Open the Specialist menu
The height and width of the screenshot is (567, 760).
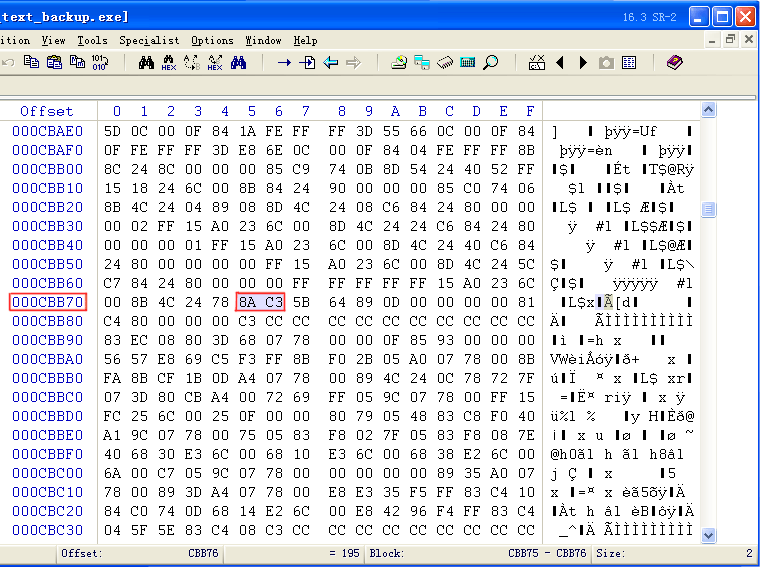(x=149, y=40)
